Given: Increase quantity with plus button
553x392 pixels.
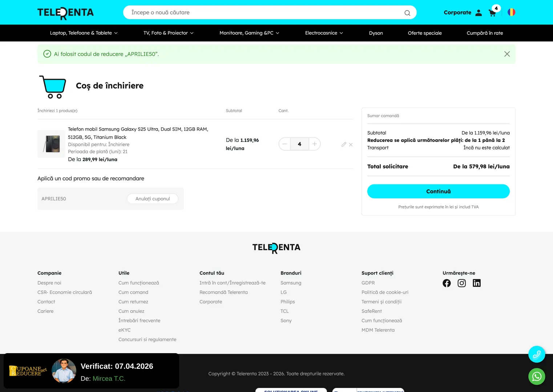Looking at the screenshot, I should click(x=314, y=144).
